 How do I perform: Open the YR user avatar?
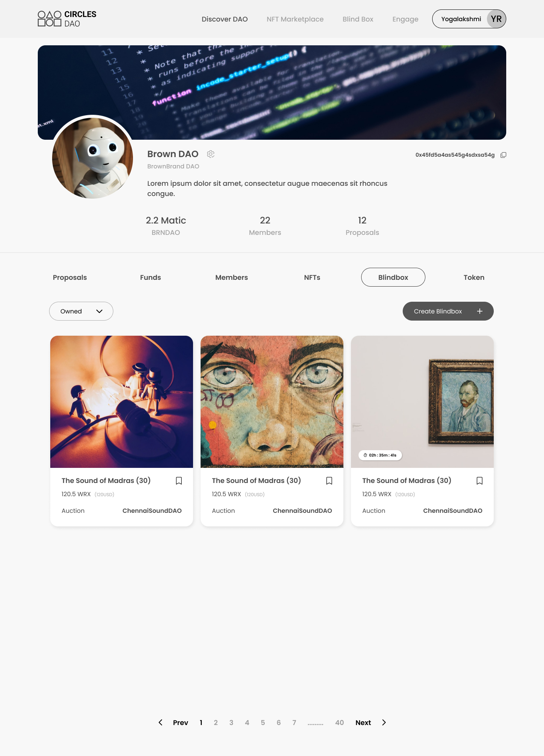pyautogui.click(x=496, y=19)
